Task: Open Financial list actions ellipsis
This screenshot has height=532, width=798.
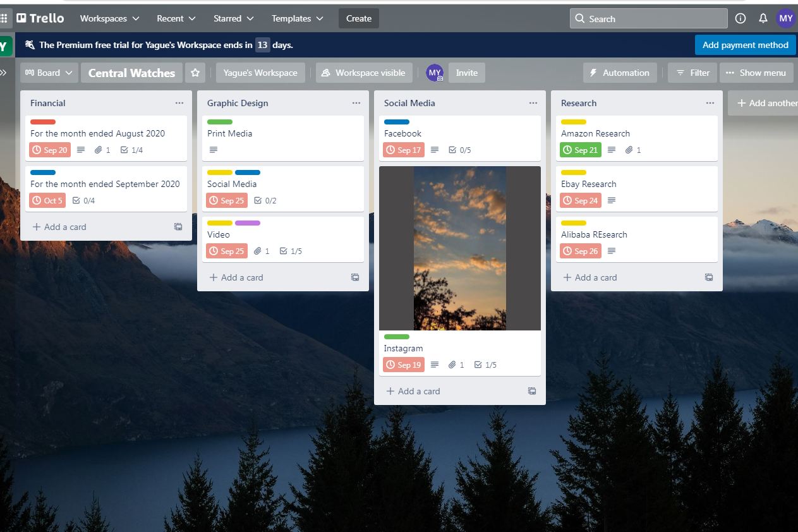Action: tap(179, 103)
